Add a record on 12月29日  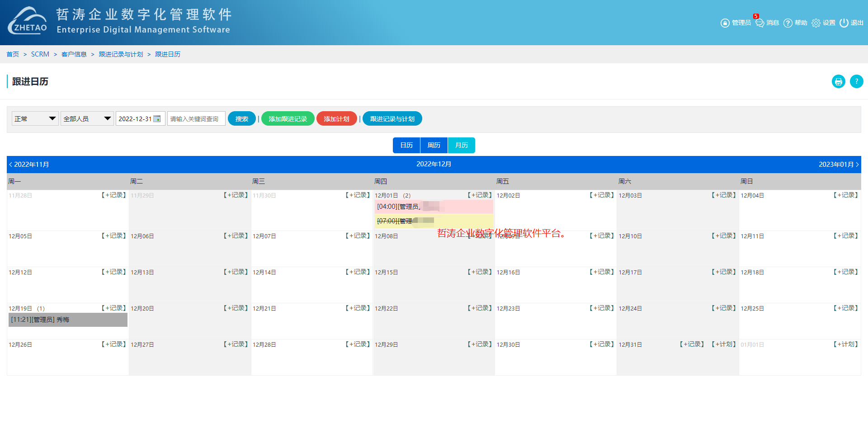[480, 344]
